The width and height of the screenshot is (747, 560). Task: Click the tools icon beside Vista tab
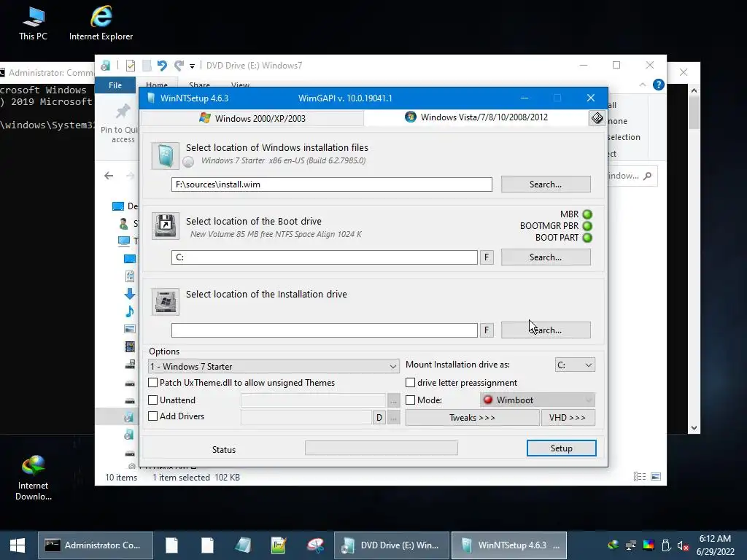[597, 117]
